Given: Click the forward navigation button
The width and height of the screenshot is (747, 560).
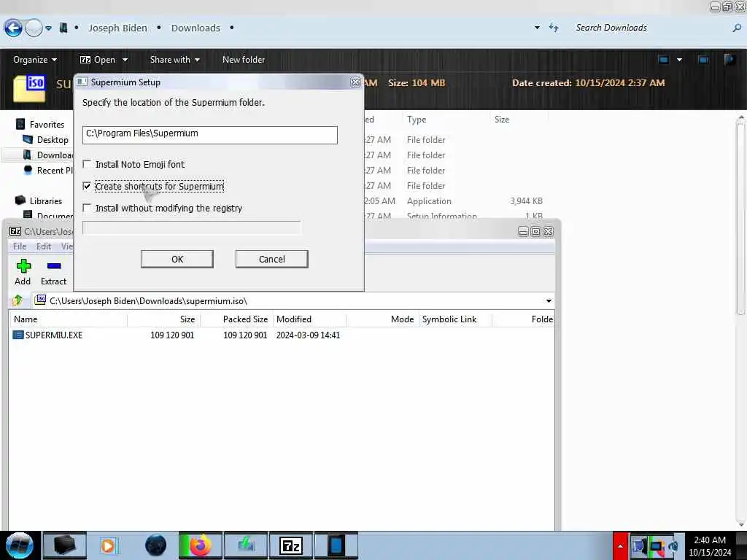Looking at the screenshot, I should (34, 28).
